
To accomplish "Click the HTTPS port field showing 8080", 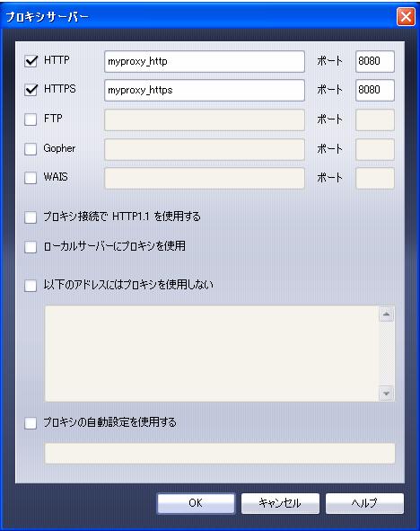I will point(375,90).
